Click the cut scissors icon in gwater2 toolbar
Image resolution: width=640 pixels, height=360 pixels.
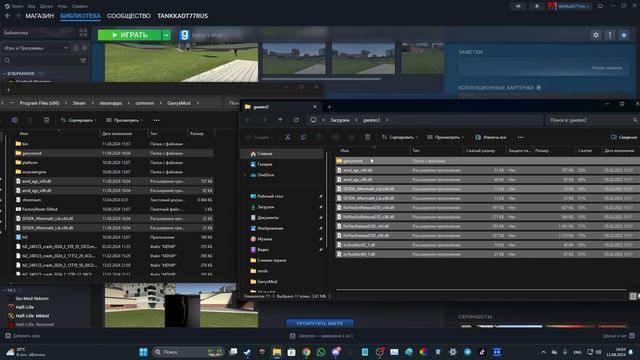287,137
